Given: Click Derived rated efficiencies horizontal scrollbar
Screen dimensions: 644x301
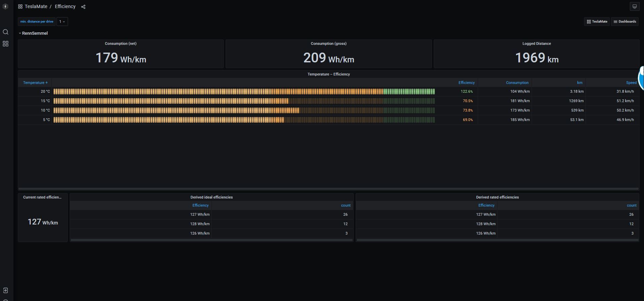Looking at the screenshot, I should pyautogui.click(x=497, y=240).
